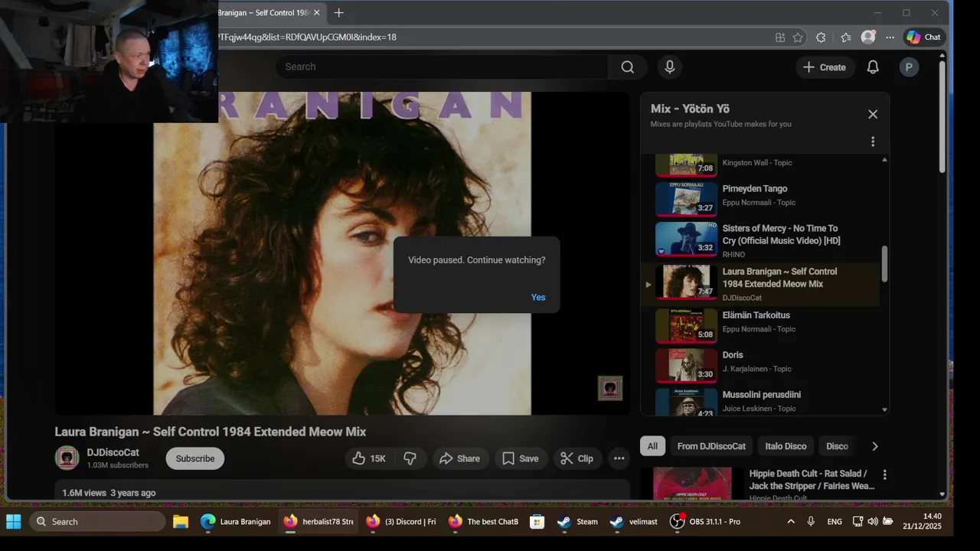Switch to herbalist78 Firefox taskbar window
Screen dimensions: 980x551
point(319,521)
